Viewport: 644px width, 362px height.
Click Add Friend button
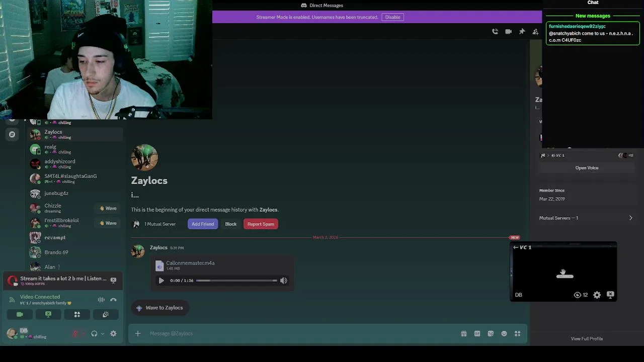(x=203, y=224)
